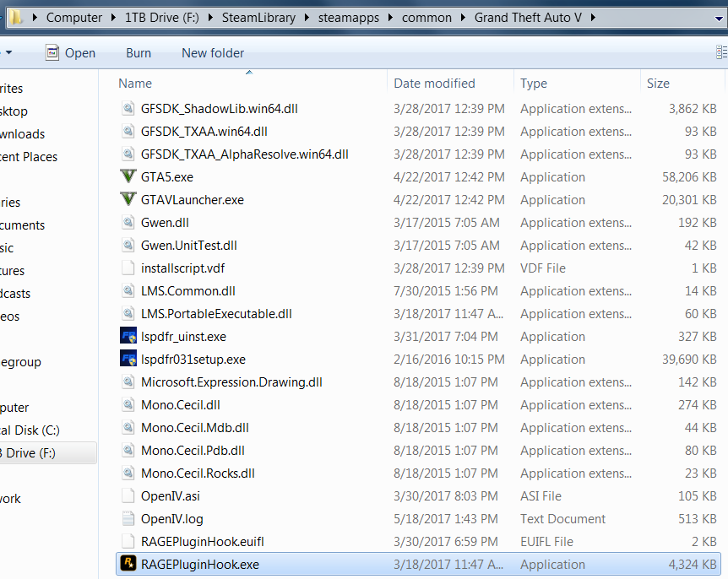728x579 pixels.
Task: Click the GTAVLauncher.exe V logo icon
Action: coord(128,199)
